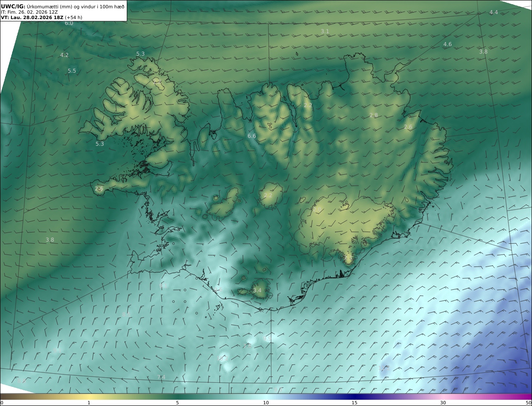Viewport: 532px width, 406px height.
Task: Click the title "UWC/IG: Úrkomumætti (mm) og vindur"
Action: [62, 6]
